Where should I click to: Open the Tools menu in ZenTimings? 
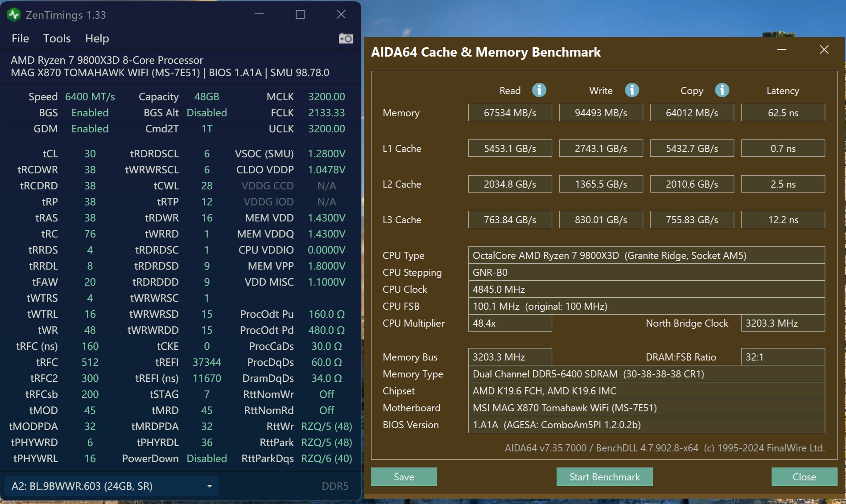pos(57,38)
